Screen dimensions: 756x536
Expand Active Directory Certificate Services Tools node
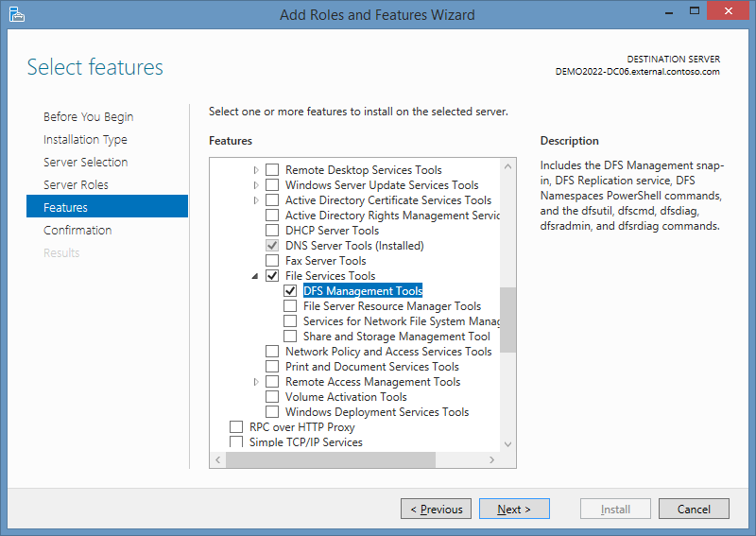click(256, 200)
